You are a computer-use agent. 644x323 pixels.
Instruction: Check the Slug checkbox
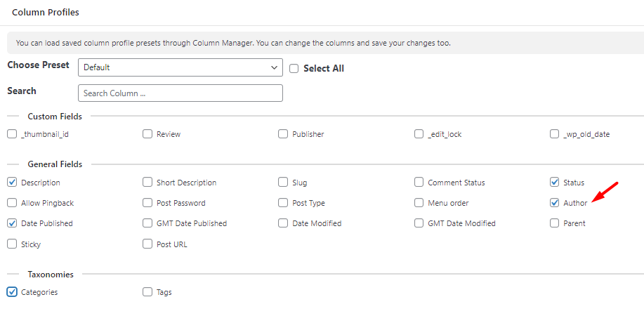coord(283,183)
